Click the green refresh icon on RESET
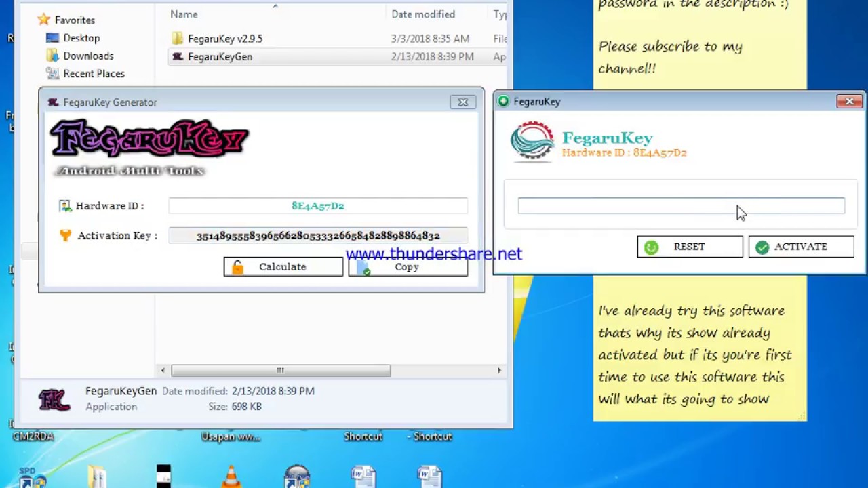This screenshot has width=868, height=488. (x=652, y=247)
